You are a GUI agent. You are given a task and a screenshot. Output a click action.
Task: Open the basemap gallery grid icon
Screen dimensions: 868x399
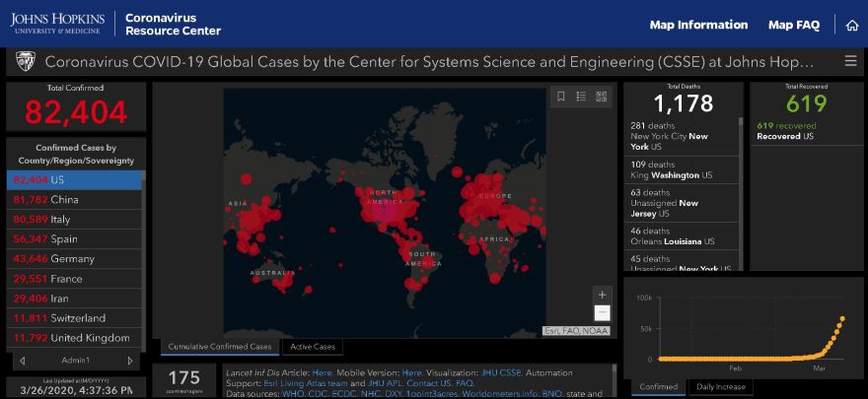coord(601,97)
